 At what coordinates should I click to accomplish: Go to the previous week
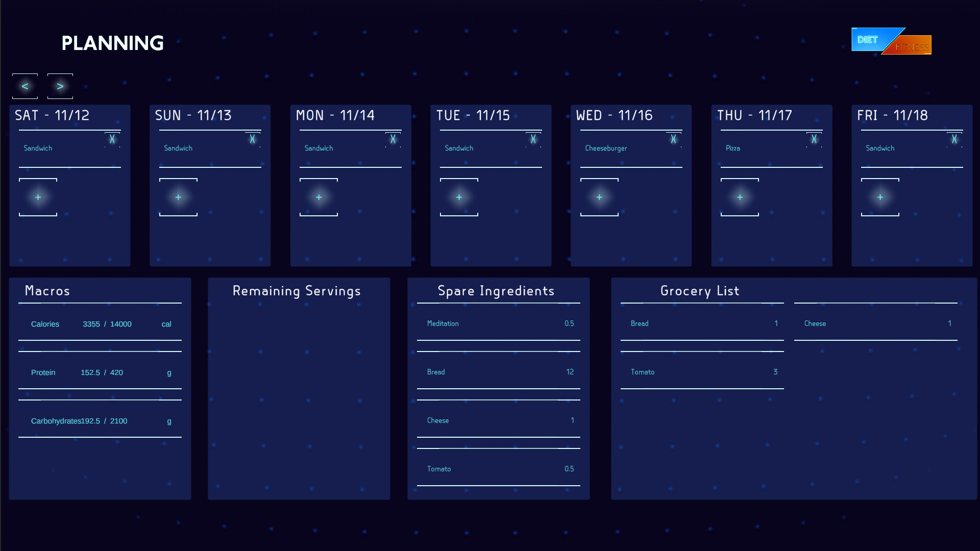(x=24, y=86)
